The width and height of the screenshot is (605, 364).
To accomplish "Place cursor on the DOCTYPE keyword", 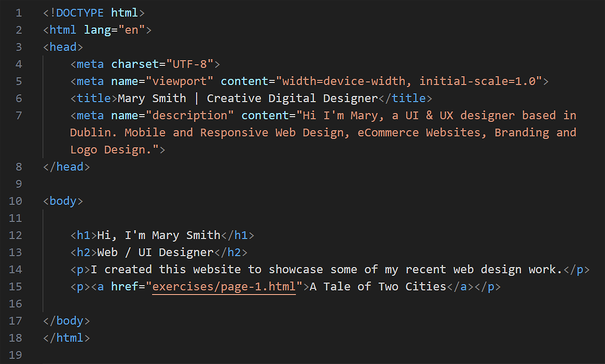I will (x=80, y=12).
